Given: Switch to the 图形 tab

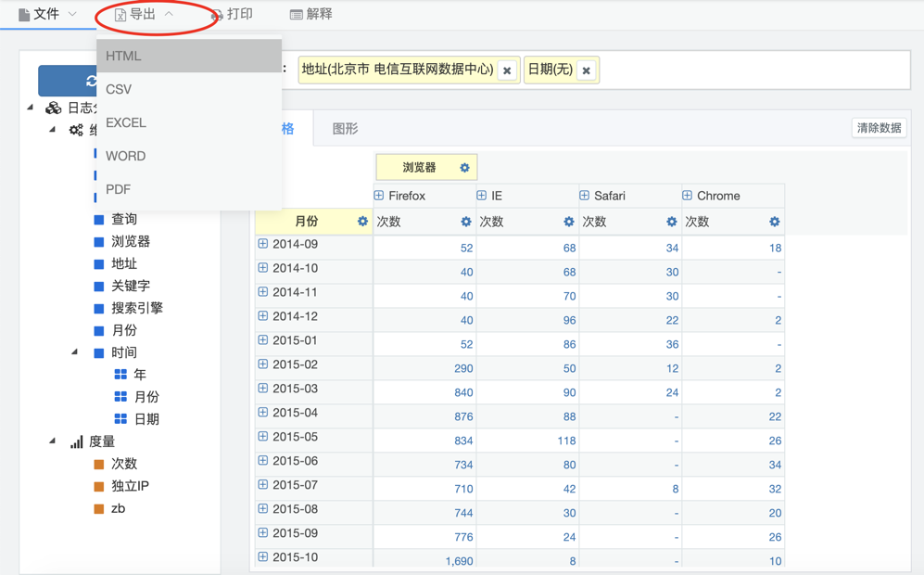Looking at the screenshot, I should click(345, 129).
